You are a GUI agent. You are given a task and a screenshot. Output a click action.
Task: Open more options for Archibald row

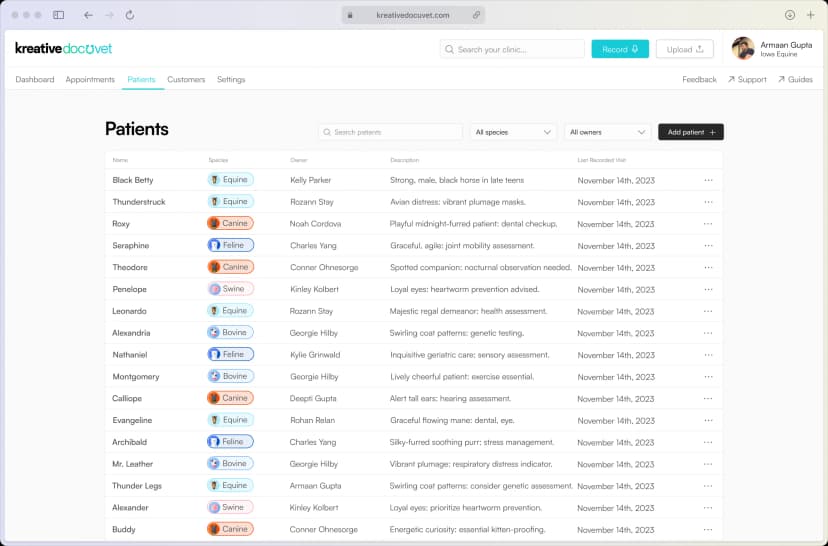point(708,442)
